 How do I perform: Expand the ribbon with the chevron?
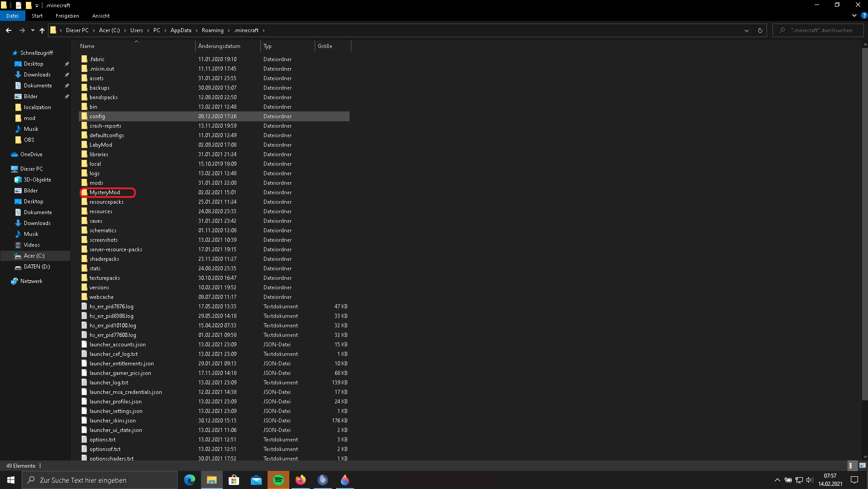[x=854, y=15]
